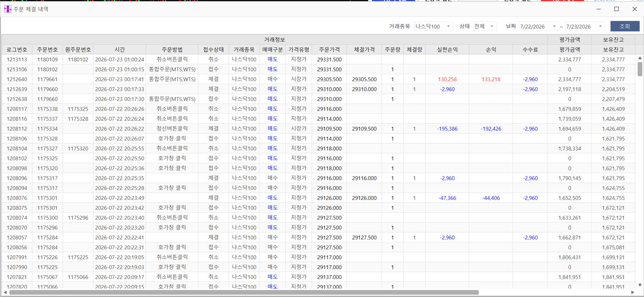Click horizontal scrollbar left arrow
The height and width of the screenshot is (297, 644).
click(x=5, y=292)
